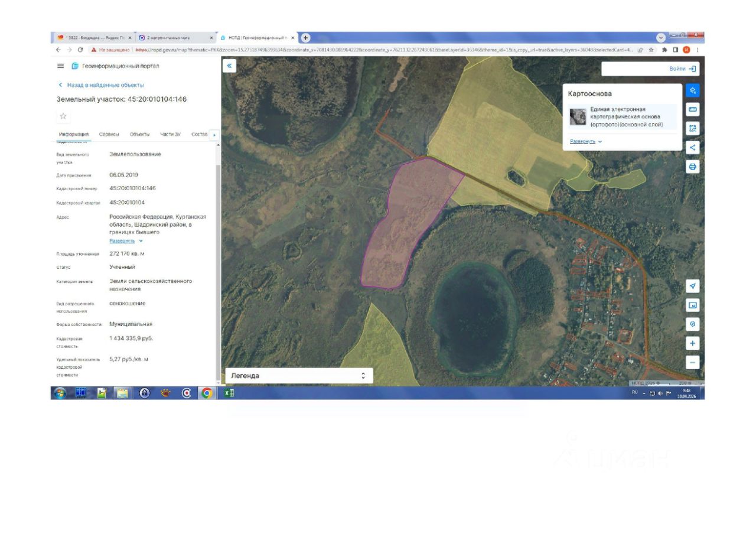Reload the browser page
The width and height of the screenshot is (756, 534).
pyautogui.click(x=80, y=50)
